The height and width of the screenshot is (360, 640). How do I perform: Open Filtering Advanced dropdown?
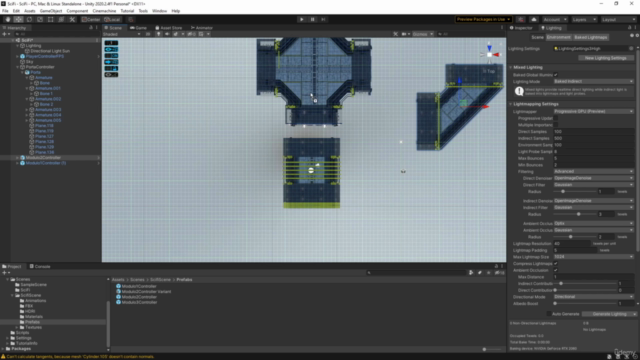click(593, 171)
